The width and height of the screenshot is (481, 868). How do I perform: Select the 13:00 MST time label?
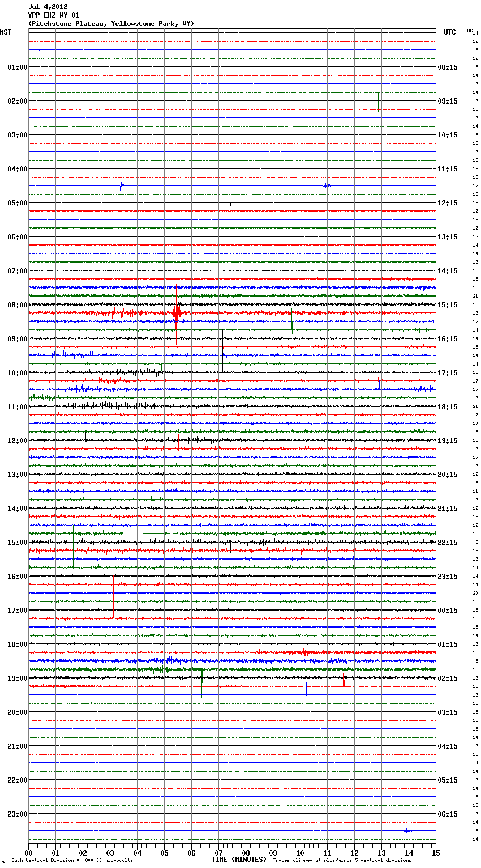(17, 475)
